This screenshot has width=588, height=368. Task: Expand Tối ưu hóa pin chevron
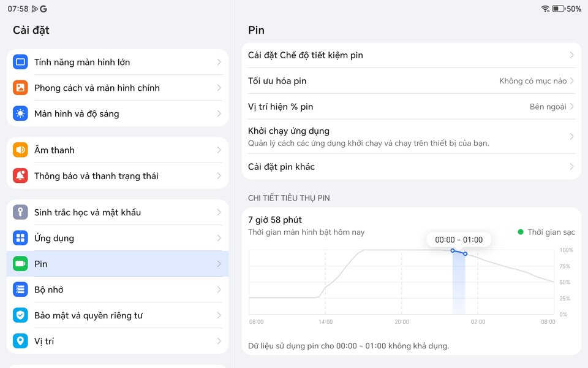pyautogui.click(x=572, y=81)
